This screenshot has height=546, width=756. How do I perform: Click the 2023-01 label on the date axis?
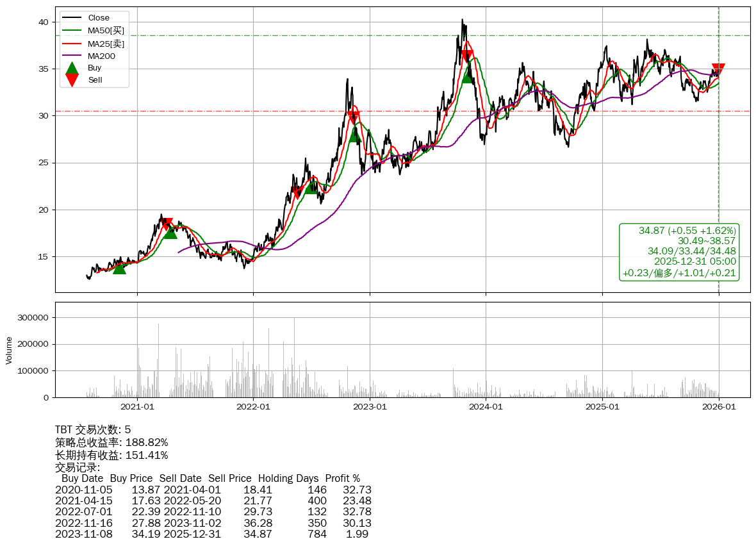[x=370, y=406]
